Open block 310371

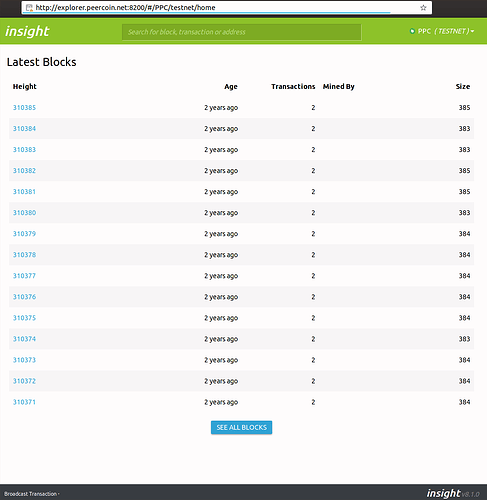click(24, 402)
